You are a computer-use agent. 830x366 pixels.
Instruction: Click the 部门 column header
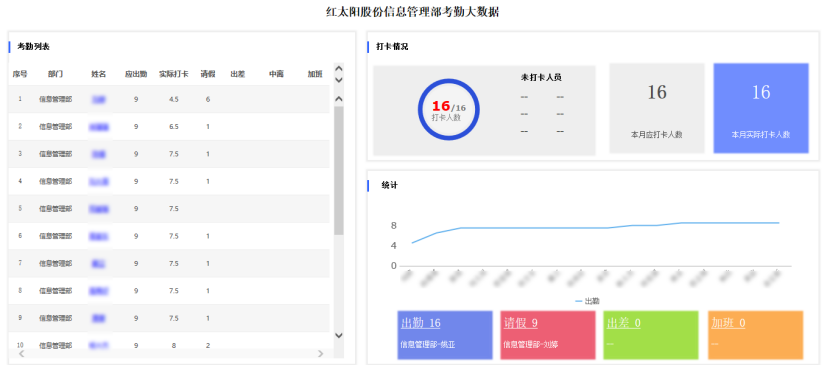(x=55, y=74)
